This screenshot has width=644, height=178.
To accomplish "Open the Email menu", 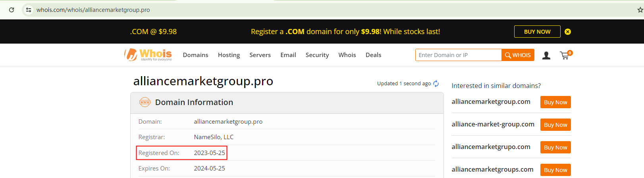I will pos(288,55).
